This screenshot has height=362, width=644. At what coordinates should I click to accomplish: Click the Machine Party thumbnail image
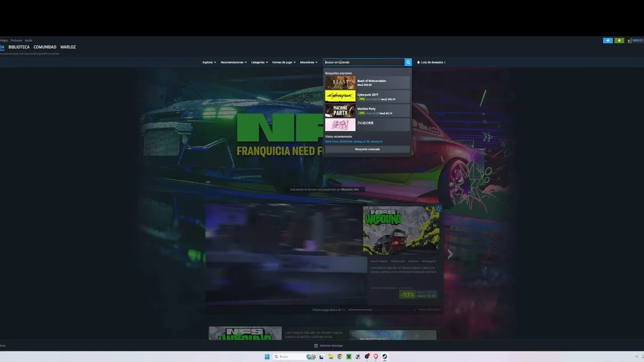click(340, 111)
